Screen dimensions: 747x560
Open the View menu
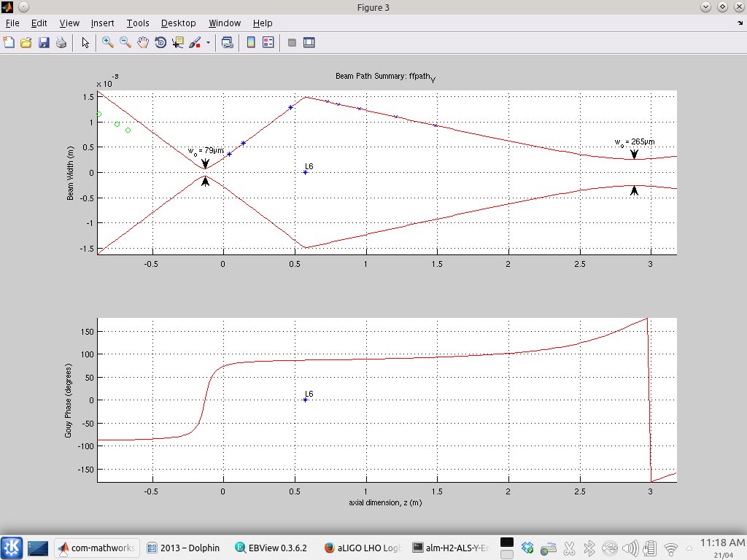(69, 23)
